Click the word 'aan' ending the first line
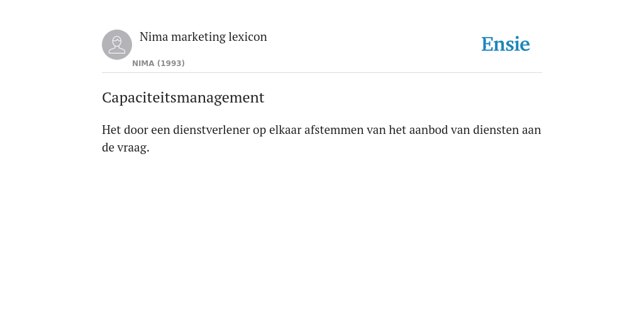 pyautogui.click(x=531, y=130)
